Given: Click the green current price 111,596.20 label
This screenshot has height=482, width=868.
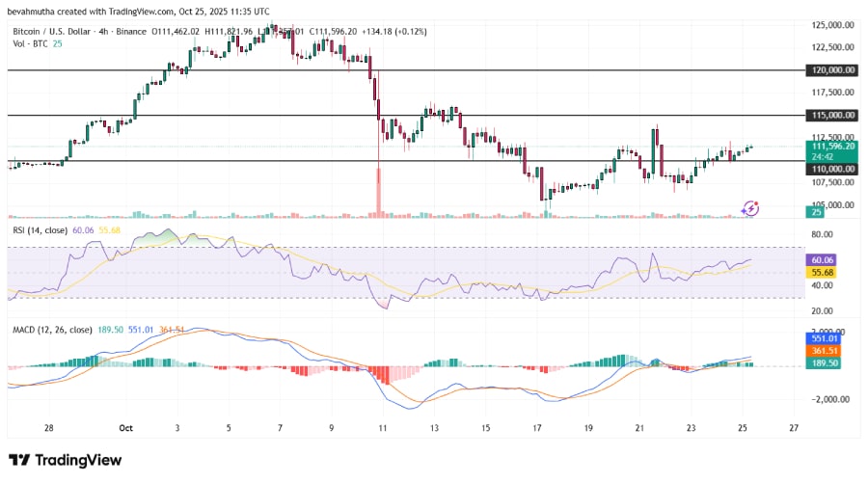Looking at the screenshot, I should (831, 147).
